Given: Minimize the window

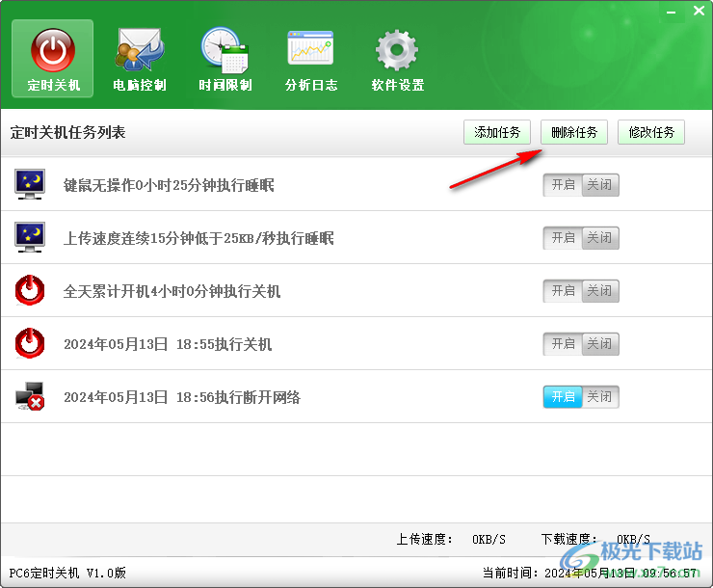Looking at the screenshot, I should click(672, 12).
